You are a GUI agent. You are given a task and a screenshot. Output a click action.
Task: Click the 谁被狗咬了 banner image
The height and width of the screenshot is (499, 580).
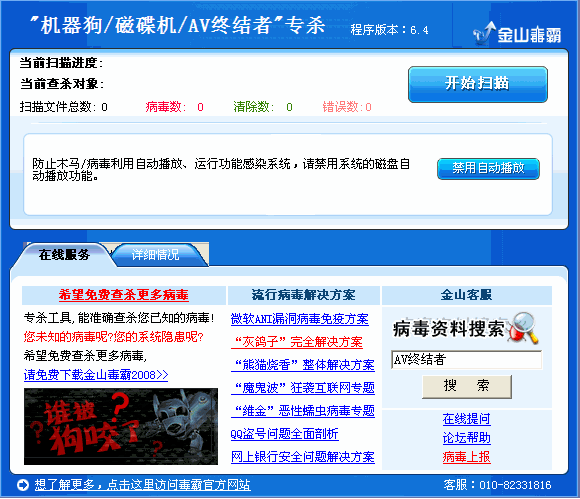(121, 426)
